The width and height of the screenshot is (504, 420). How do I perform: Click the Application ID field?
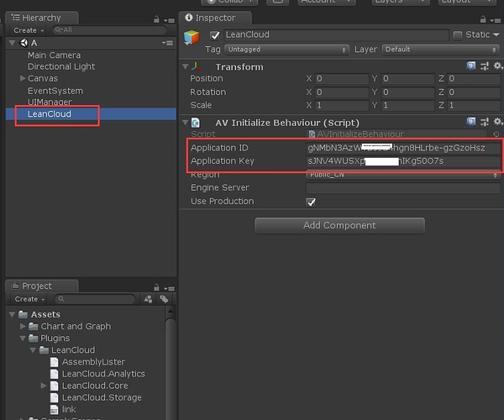[x=403, y=148]
